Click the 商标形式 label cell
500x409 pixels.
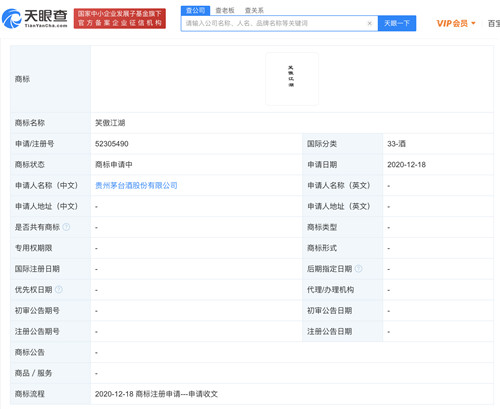[x=343, y=248]
